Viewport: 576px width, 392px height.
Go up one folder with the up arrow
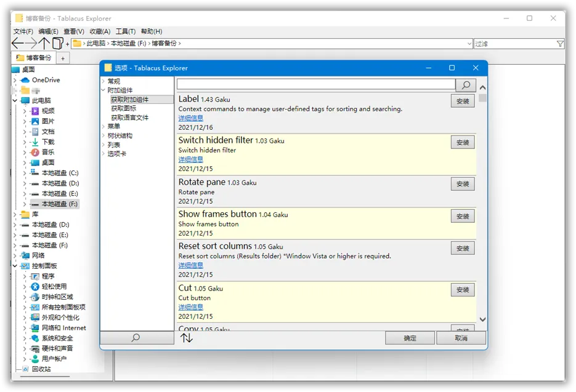coord(44,43)
